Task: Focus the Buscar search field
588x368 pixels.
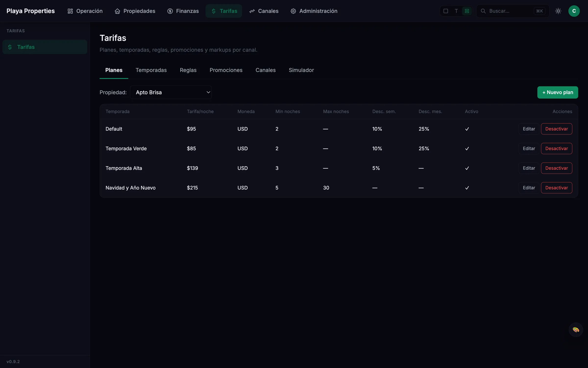Action: tap(513, 11)
